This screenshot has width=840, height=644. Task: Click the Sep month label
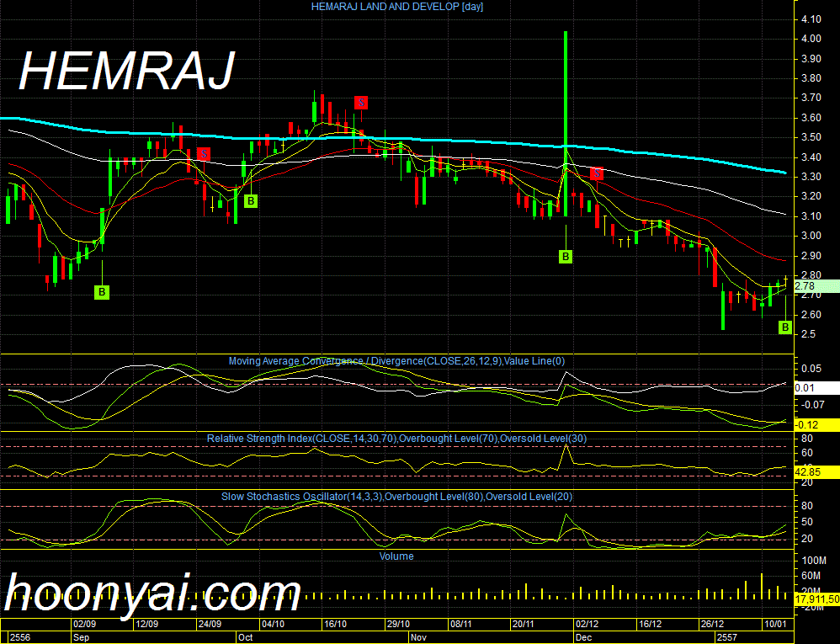pos(82,637)
